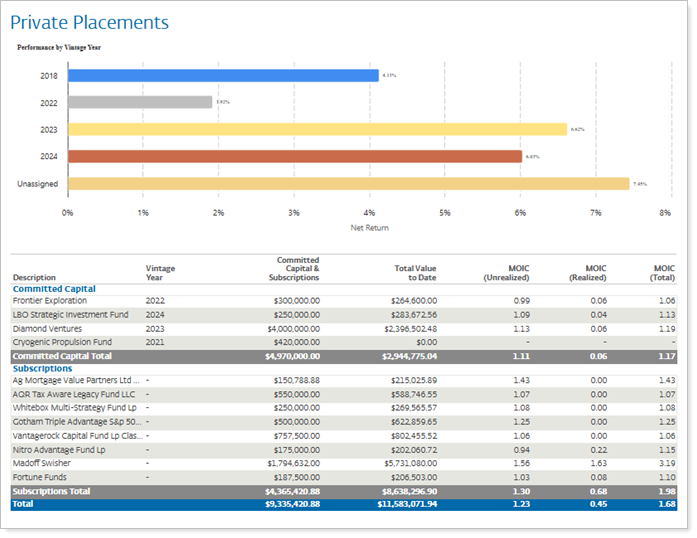Image resolution: width=697 pixels, height=538 pixels.
Task: Select the orange-red 2024 bar in chart
Action: click(x=295, y=157)
